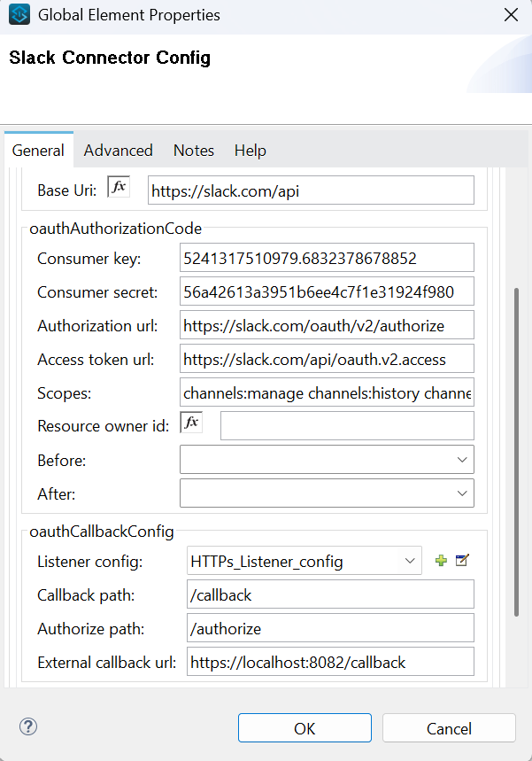The width and height of the screenshot is (532, 761).
Task: Click in the Base Uri field
Action: click(x=311, y=190)
